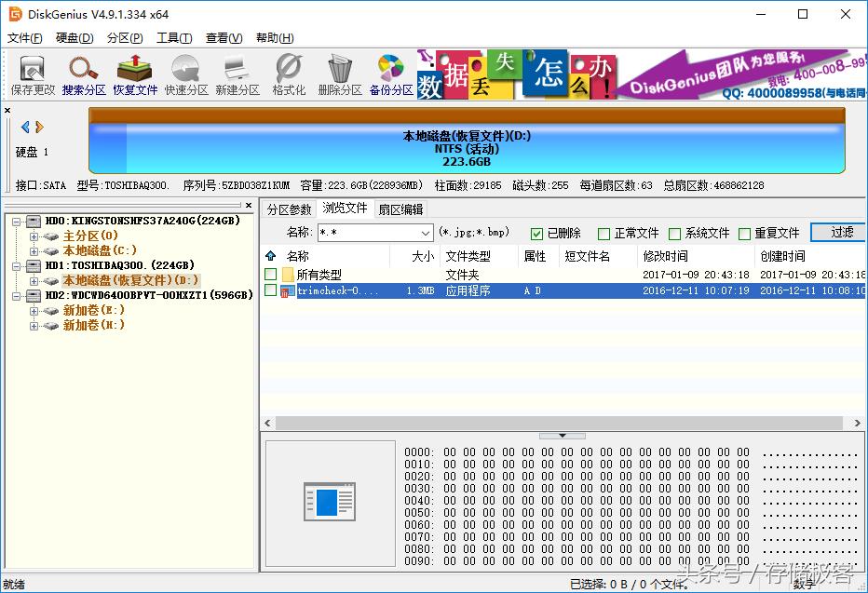This screenshot has width=868, height=593.
Task: Open the 工具(T) menu
Action: [x=173, y=38]
